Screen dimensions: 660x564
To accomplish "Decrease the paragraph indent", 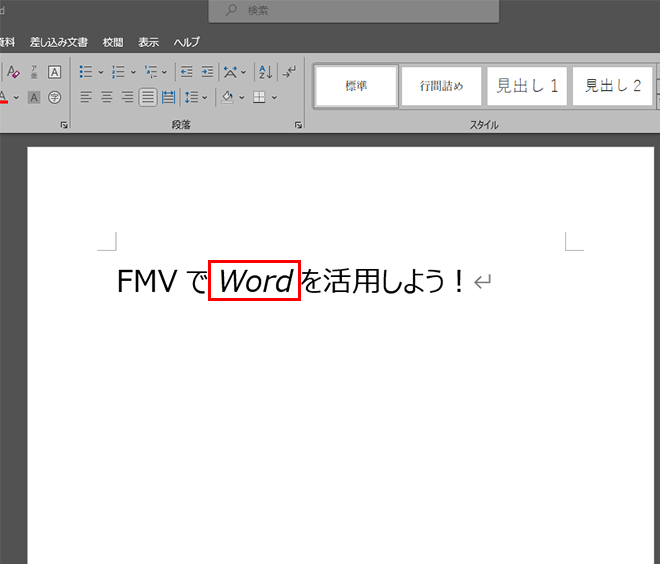I will coord(186,72).
